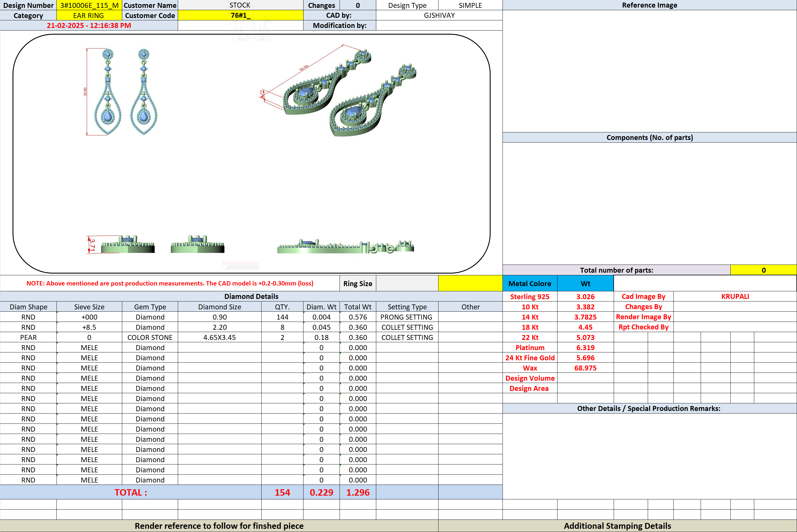Image resolution: width=797 pixels, height=532 pixels.
Task: Click the Wt header cell
Action: tap(585, 283)
